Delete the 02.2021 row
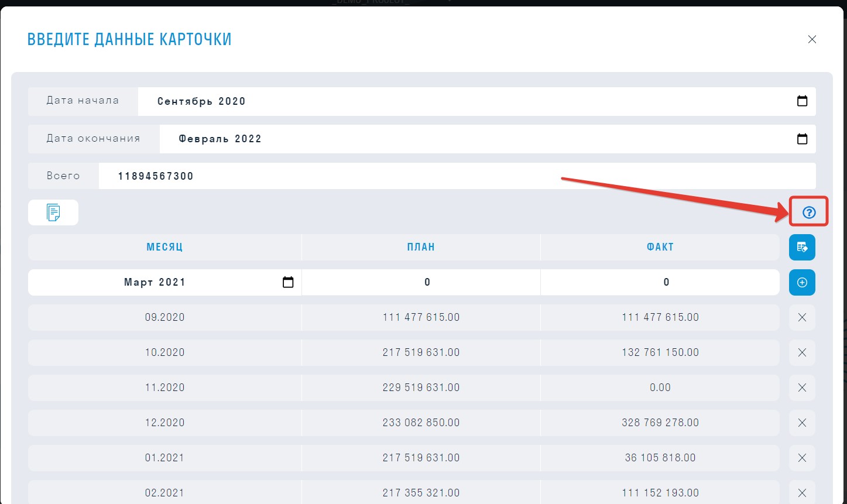The width and height of the screenshot is (847, 504). click(x=802, y=493)
